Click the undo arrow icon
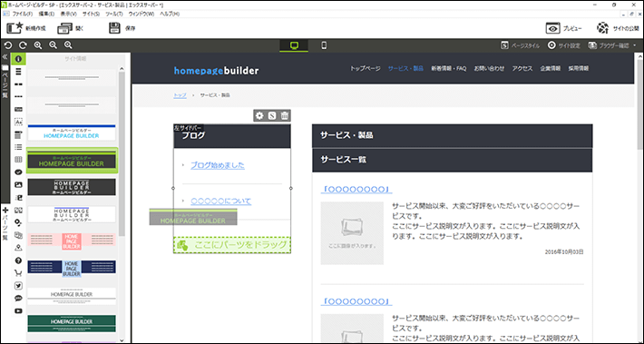 [8, 45]
